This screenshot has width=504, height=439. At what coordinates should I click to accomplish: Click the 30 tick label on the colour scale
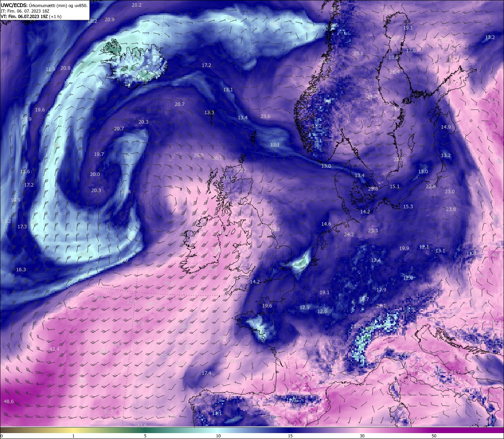click(362, 436)
